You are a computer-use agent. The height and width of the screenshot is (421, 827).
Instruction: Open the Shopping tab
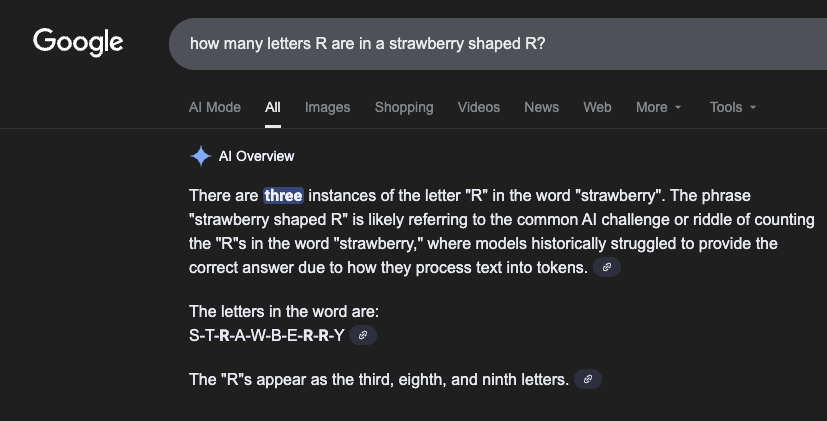click(x=404, y=107)
